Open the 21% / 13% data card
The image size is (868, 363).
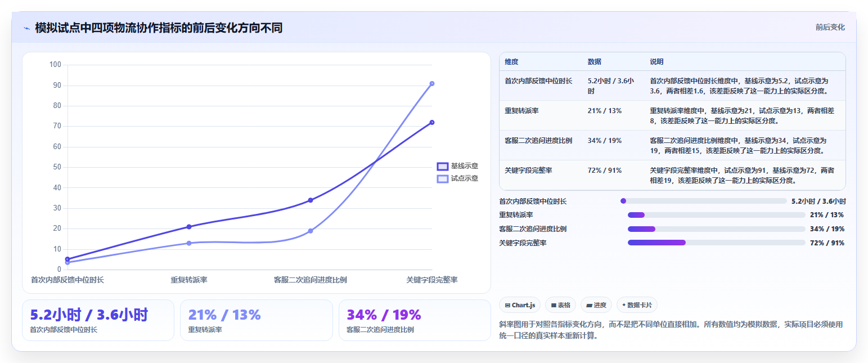coord(257,320)
